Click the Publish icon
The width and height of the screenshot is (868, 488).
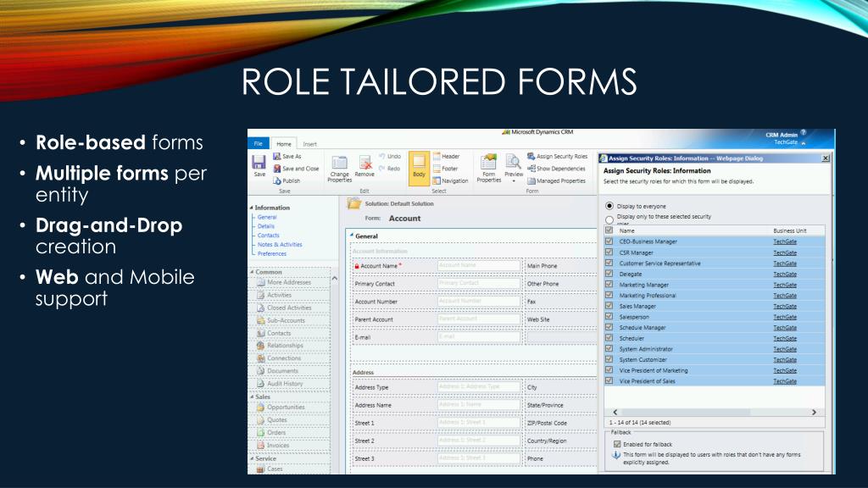pos(277,181)
